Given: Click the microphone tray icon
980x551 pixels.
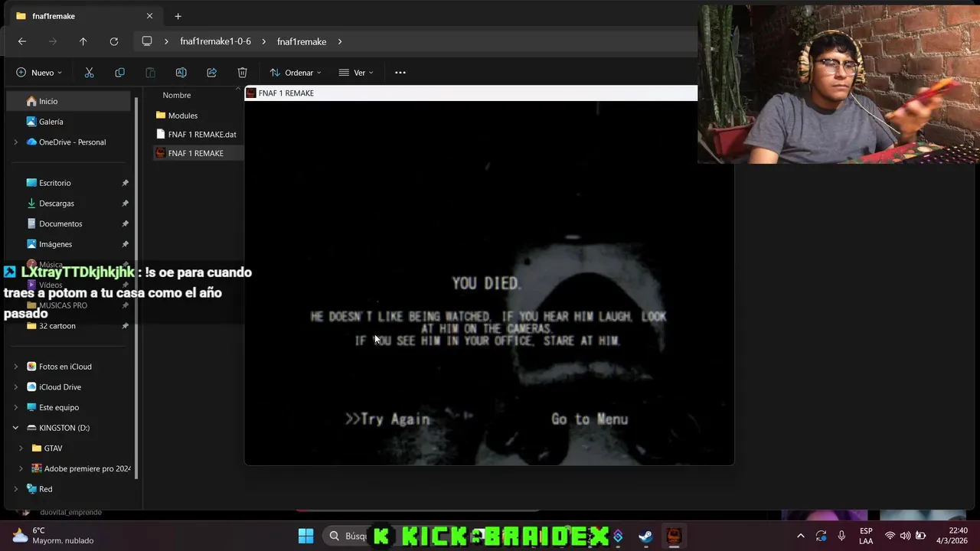Looking at the screenshot, I should [x=841, y=536].
